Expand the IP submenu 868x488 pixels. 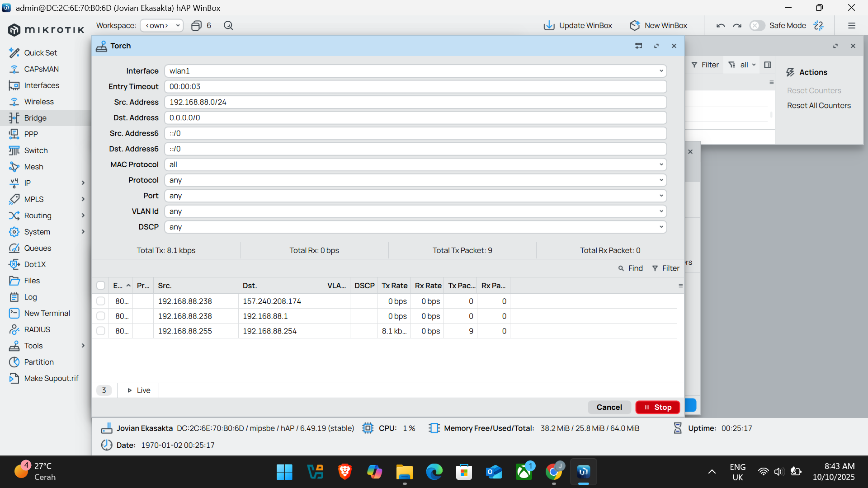[x=83, y=183]
